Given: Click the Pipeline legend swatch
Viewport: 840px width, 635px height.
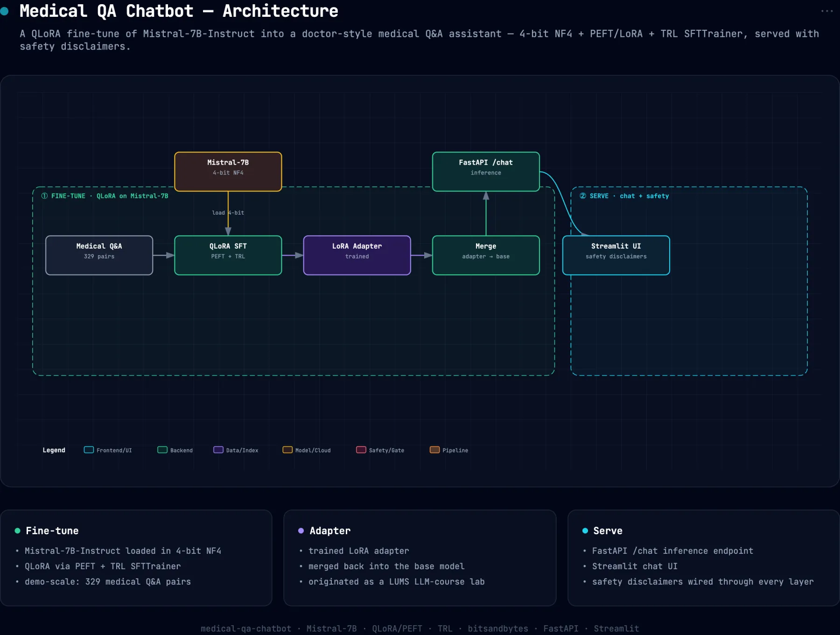Looking at the screenshot, I should (435, 450).
